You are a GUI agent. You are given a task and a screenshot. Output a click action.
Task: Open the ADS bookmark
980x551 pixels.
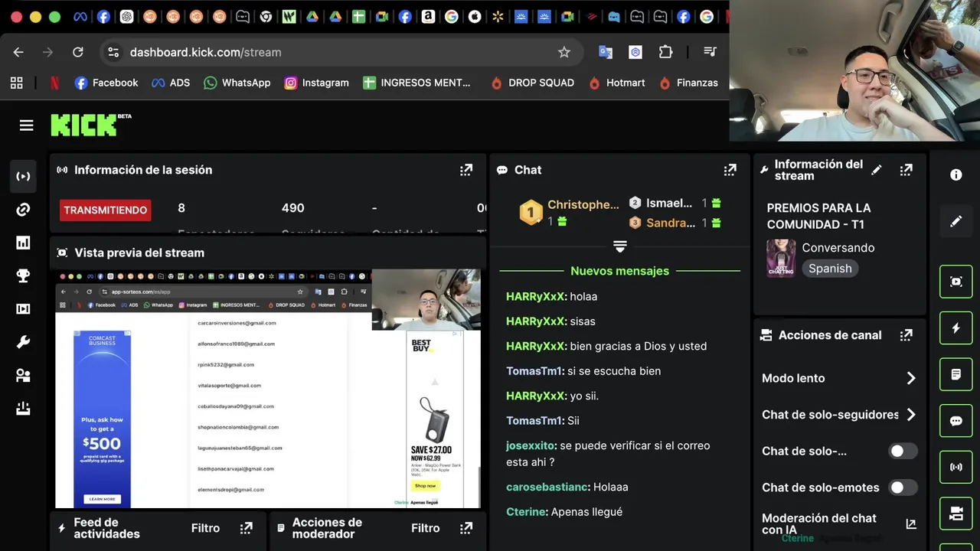[171, 83]
